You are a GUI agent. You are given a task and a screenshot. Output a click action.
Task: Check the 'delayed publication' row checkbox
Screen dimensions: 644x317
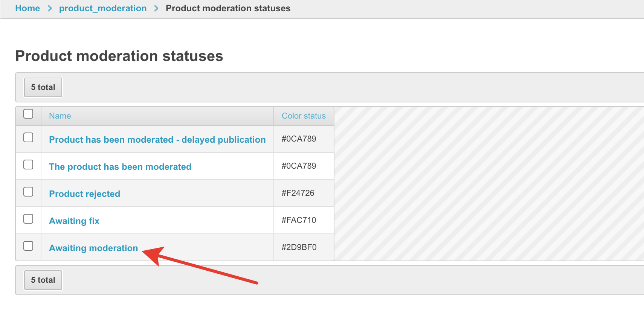click(x=28, y=137)
